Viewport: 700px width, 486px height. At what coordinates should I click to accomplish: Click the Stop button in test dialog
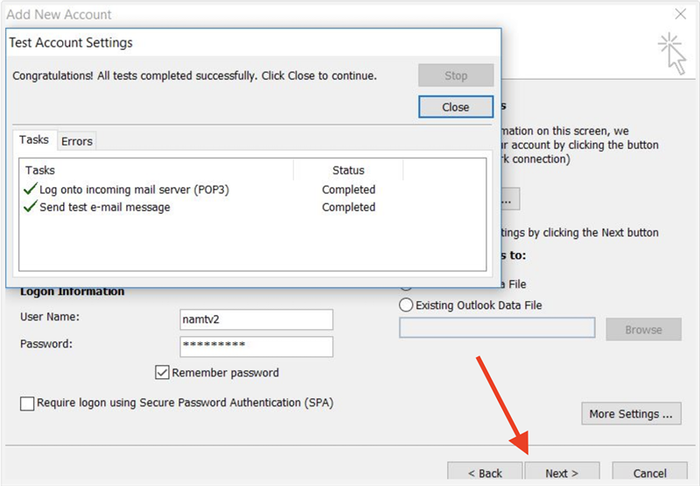[x=456, y=75]
